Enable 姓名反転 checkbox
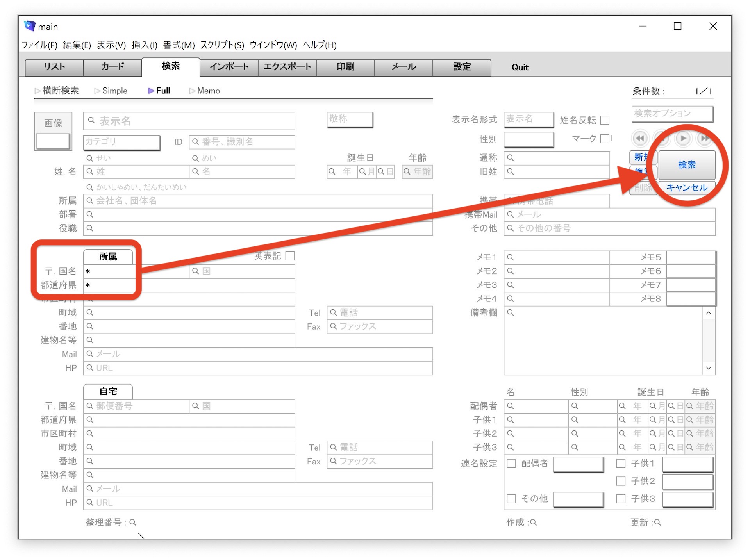 click(605, 120)
